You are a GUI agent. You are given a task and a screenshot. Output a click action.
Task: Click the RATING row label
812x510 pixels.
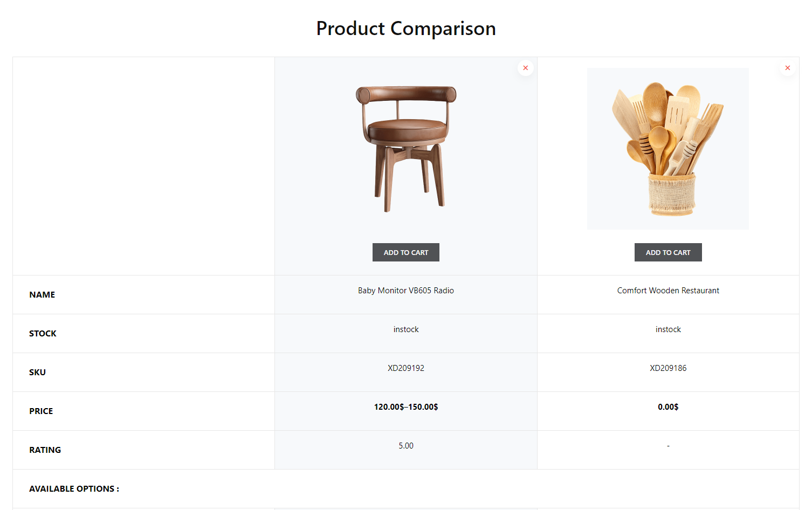click(45, 450)
